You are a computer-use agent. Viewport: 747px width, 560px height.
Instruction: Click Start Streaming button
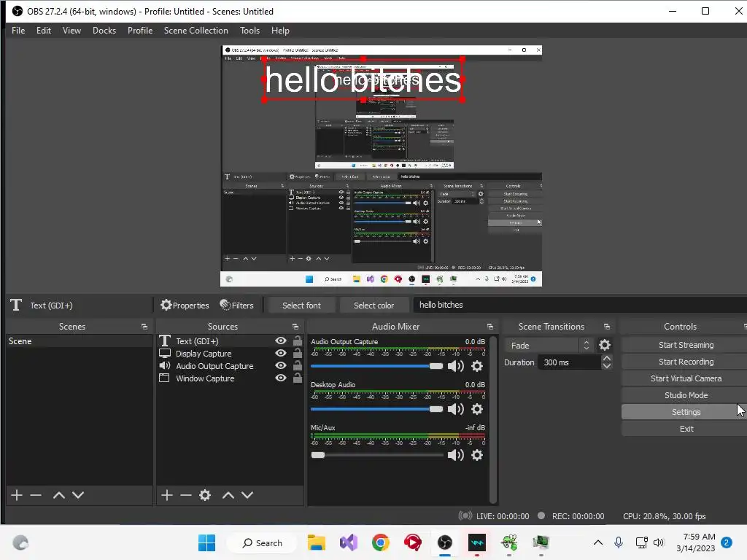pyautogui.click(x=686, y=345)
